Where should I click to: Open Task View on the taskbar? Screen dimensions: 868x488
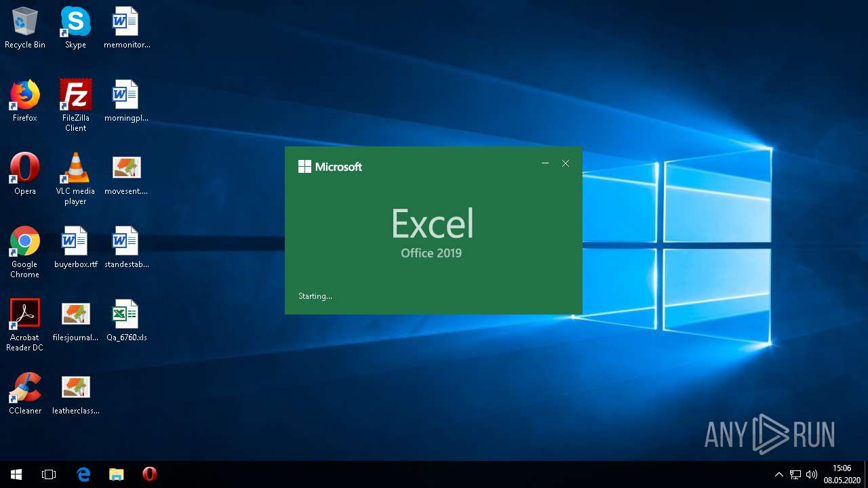[x=49, y=474]
